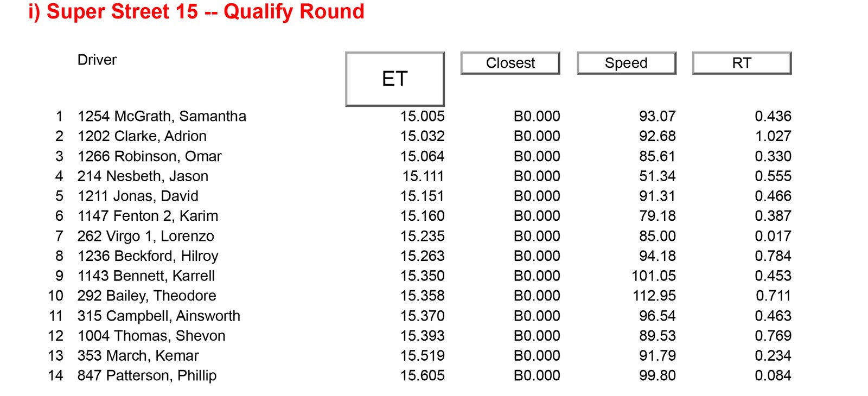Select driver 1254 McGrath, Samantha

click(x=162, y=116)
